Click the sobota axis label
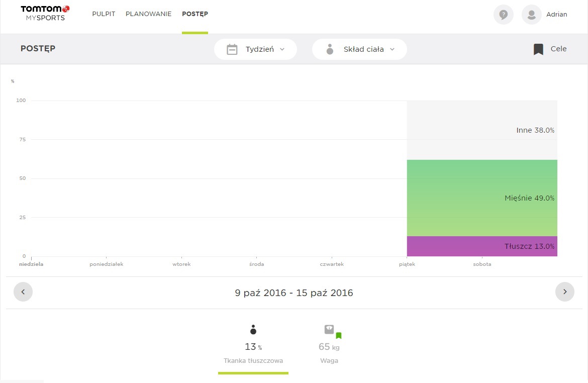Image resolution: width=588 pixels, height=383 pixels. click(482, 264)
